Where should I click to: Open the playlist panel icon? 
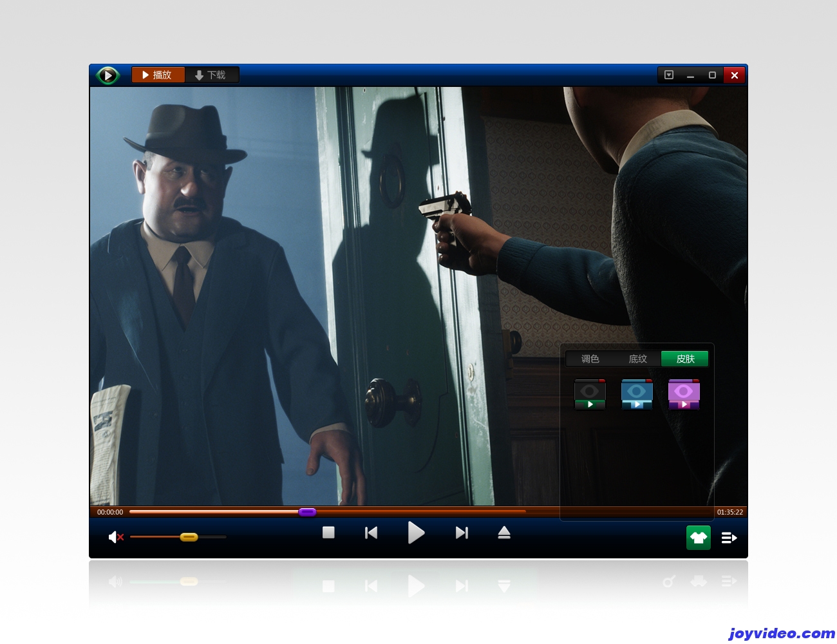pos(729,538)
